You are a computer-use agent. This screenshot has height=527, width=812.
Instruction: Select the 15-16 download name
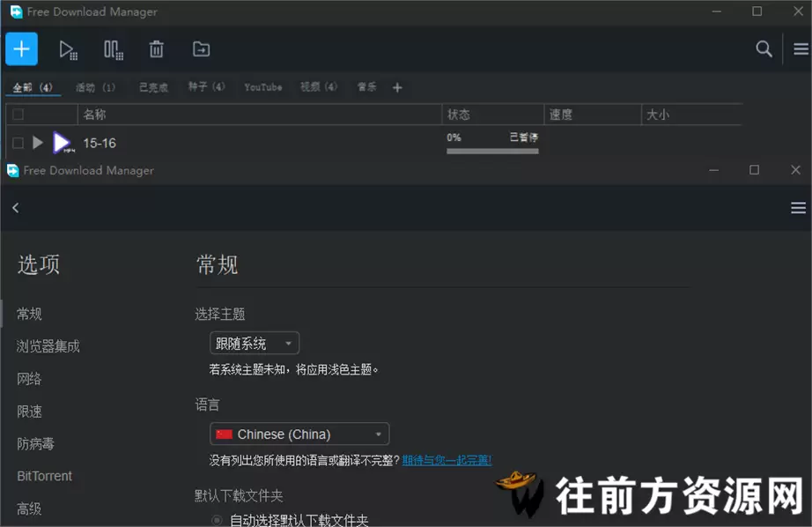(x=100, y=143)
